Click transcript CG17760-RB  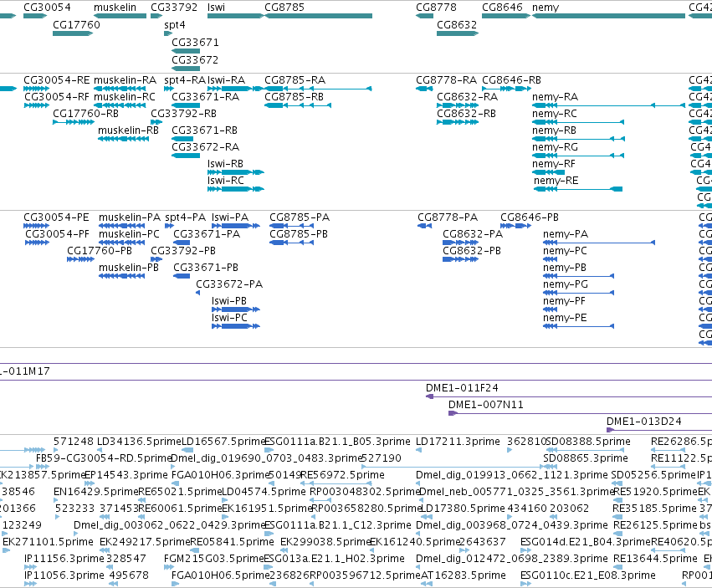click(x=74, y=121)
